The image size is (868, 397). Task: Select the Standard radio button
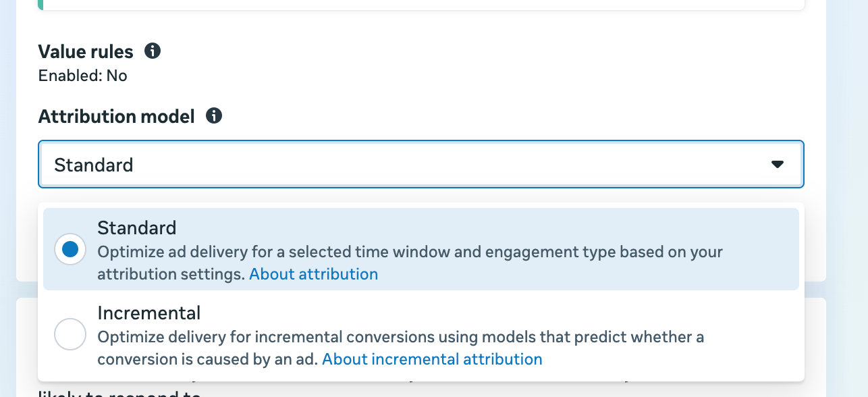tap(70, 250)
